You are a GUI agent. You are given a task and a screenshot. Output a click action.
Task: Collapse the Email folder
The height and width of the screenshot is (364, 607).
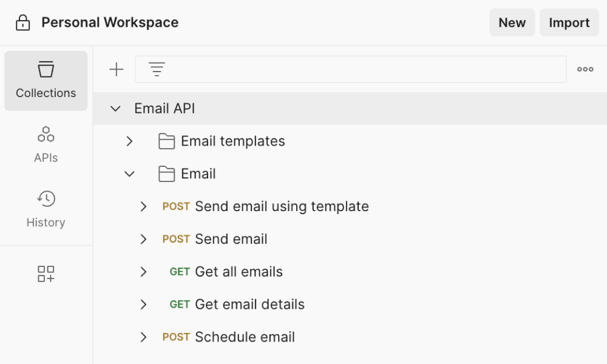[x=129, y=174]
